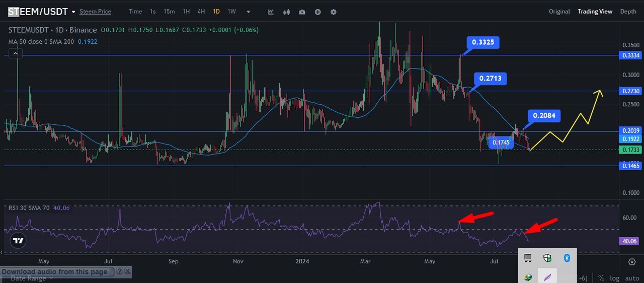Click STEEMUSDT 1D Binance chart title
This screenshot has width=644, height=283.
(53, 30)
